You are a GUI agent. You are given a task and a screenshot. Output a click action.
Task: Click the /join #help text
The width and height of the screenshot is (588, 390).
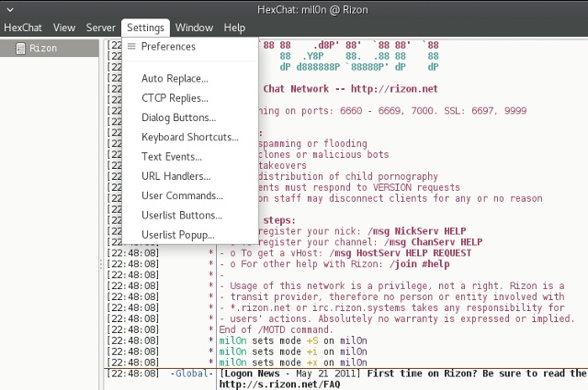pyautogui.click(x=419, y=264)
